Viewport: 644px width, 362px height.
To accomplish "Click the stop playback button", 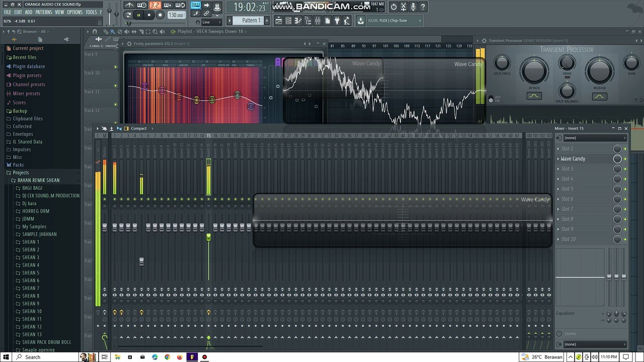I will 149,15.
